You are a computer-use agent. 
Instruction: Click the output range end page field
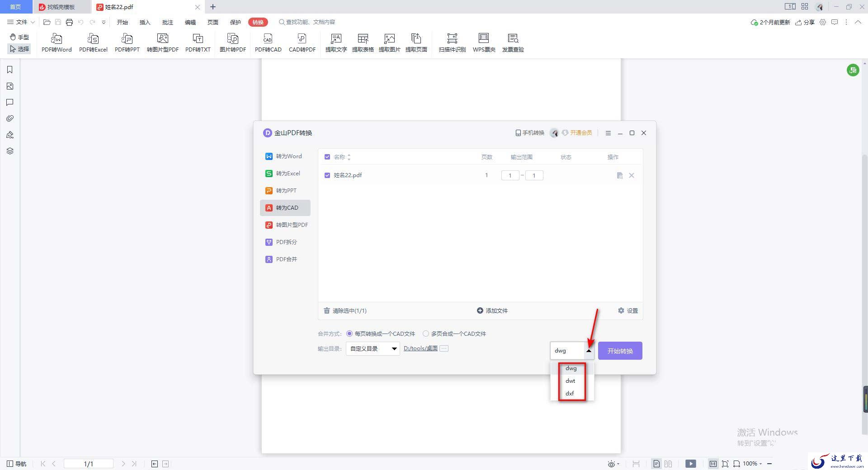coord(534,175)
